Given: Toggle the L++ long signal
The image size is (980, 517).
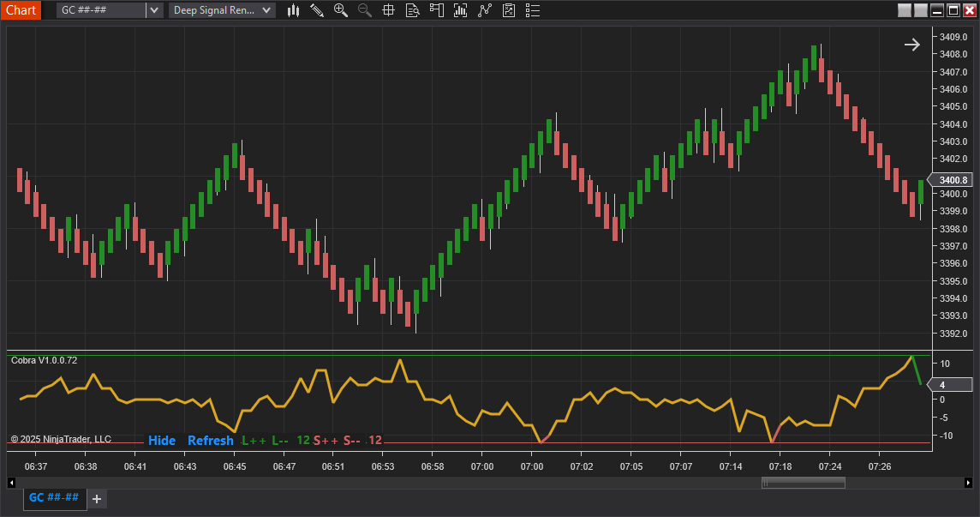Looking at the screenshot, I should (254, 441).
